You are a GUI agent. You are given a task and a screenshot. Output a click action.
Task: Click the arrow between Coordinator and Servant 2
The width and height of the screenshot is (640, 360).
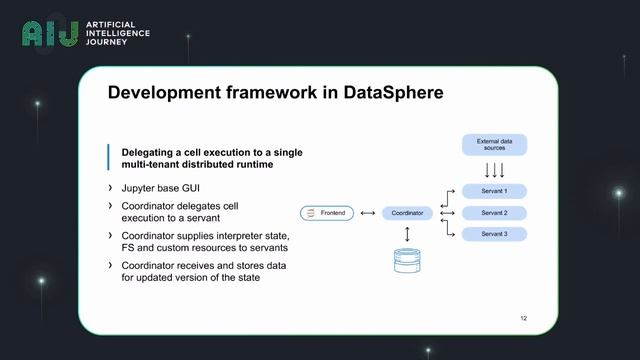(447, 213)
